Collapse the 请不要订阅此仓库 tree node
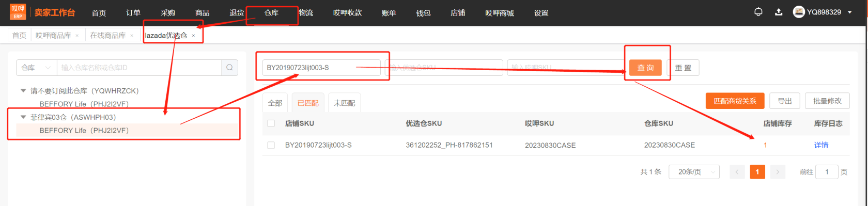The image size is (868, 206). pyautogui.click(x=23, y=90)
